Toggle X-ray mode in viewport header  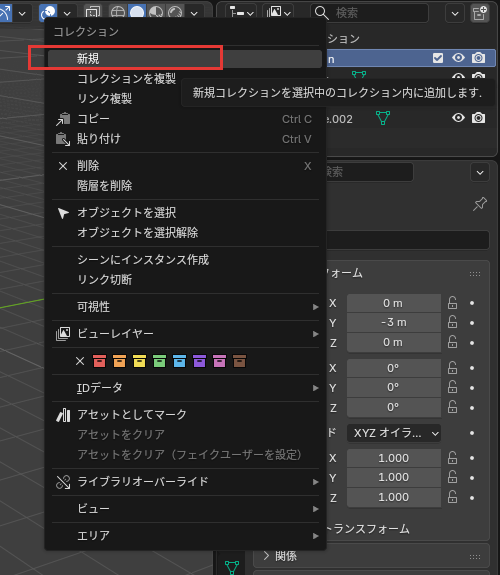pyautogui.click(x=93, y=13)
